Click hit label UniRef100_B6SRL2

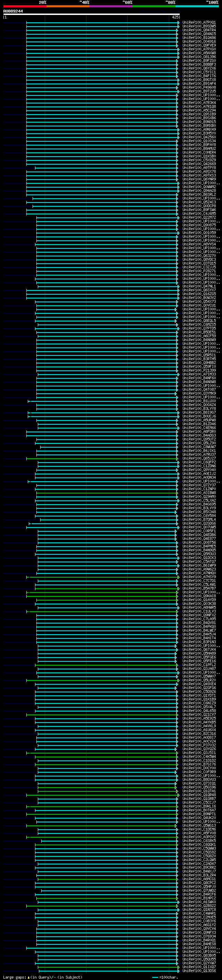(x=199, y=194)
